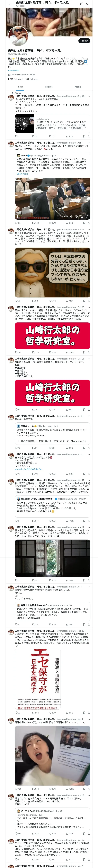The image size is (98, 868).
Task: Switch to the Media tab
Action: coord(78,87)
